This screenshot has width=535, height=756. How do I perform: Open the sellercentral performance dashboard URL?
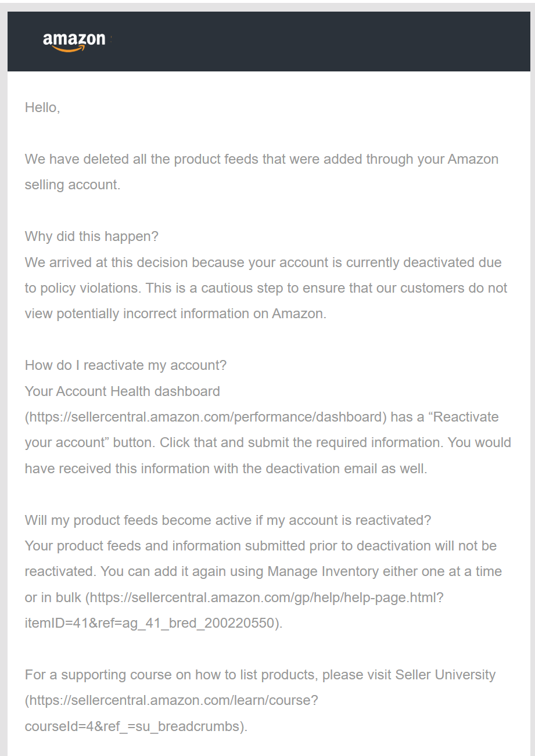pyautogui.click(x=206, y=417)
